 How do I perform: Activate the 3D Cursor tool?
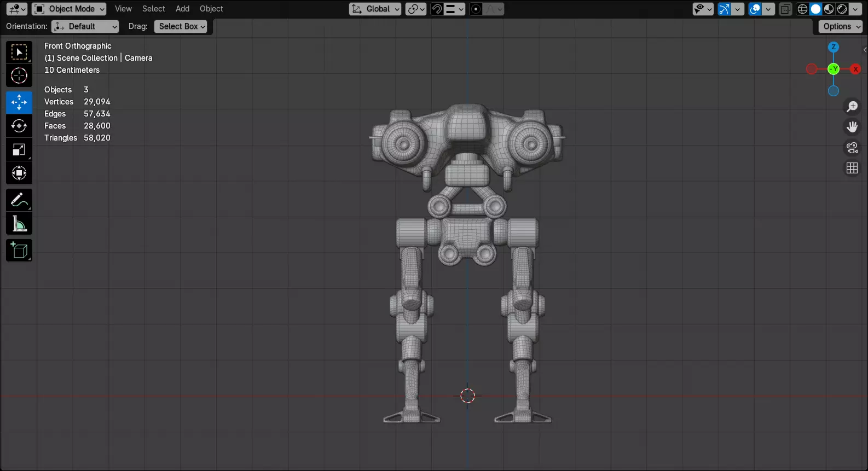tap(19, 75)
